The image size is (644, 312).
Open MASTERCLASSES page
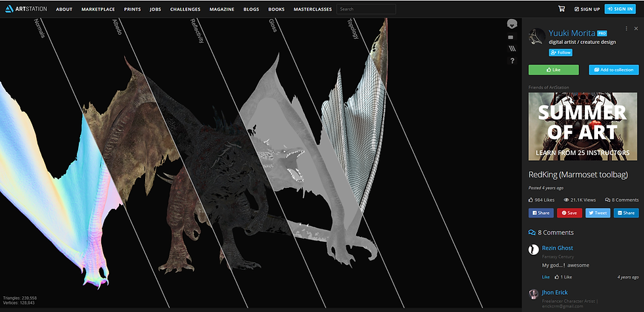313,9
